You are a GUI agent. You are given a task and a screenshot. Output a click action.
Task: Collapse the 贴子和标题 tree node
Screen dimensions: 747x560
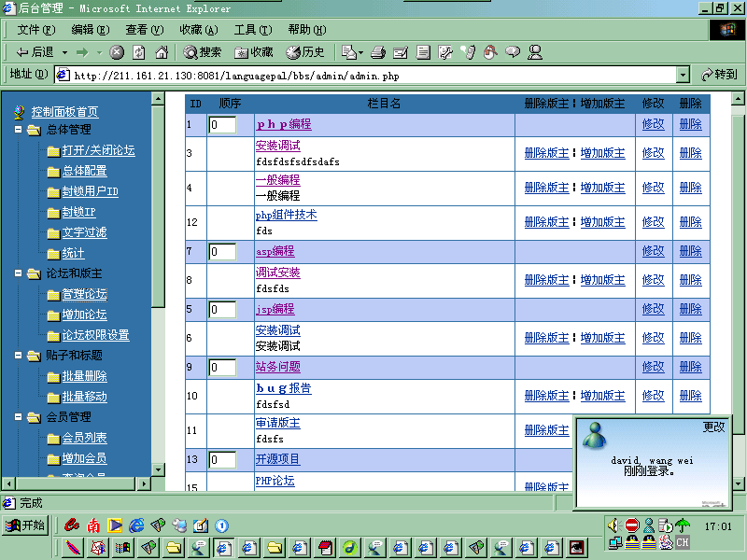pos(20,356)
